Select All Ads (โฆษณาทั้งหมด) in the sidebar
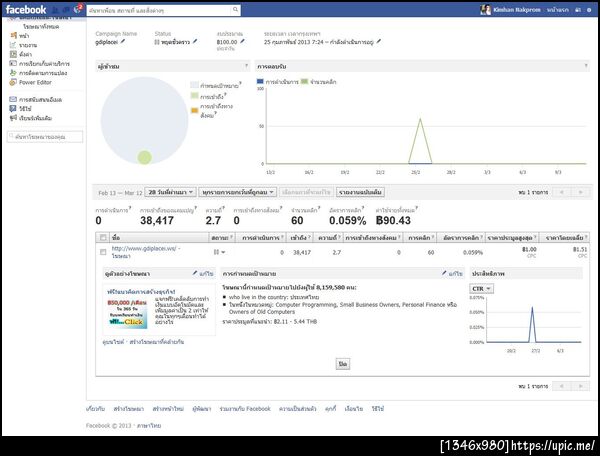Screen dimensions: 600x456 [41, 27]
